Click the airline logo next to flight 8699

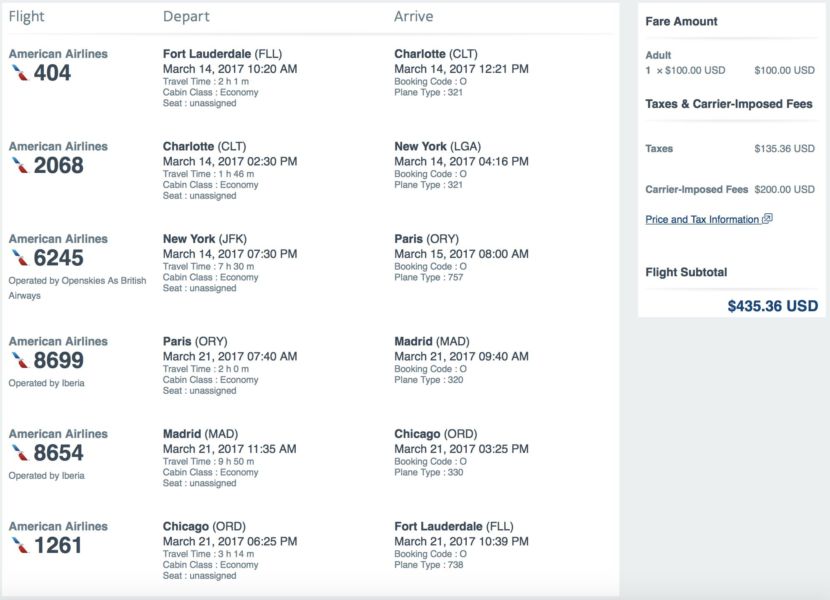pyautogui.click(x=20, y=360)
